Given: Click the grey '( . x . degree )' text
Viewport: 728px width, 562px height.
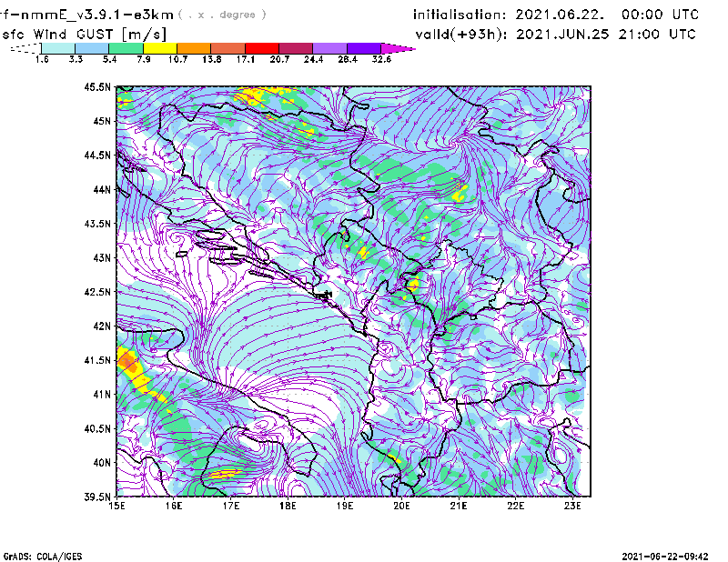Looking at the screenshot, I should tap(222, 15).
